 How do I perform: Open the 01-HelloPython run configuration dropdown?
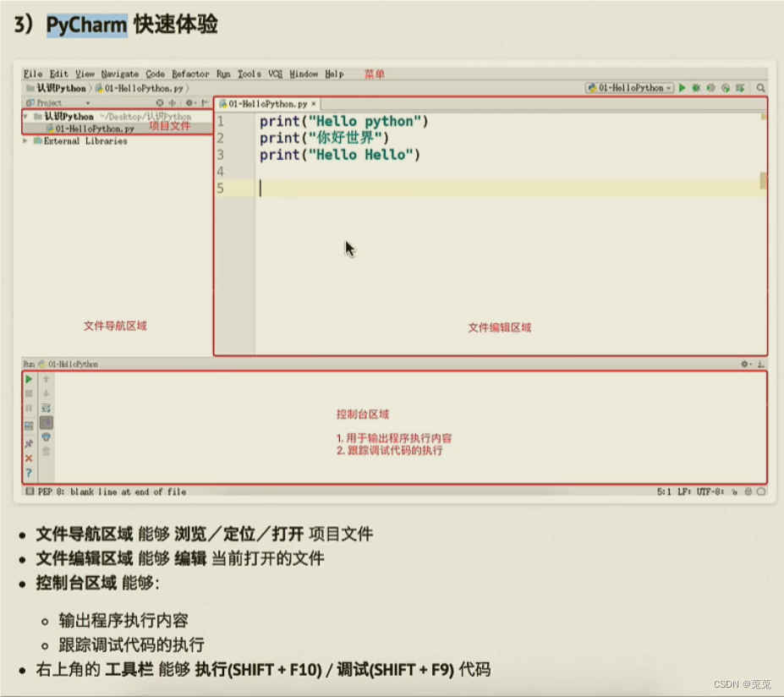click(630, 88)
